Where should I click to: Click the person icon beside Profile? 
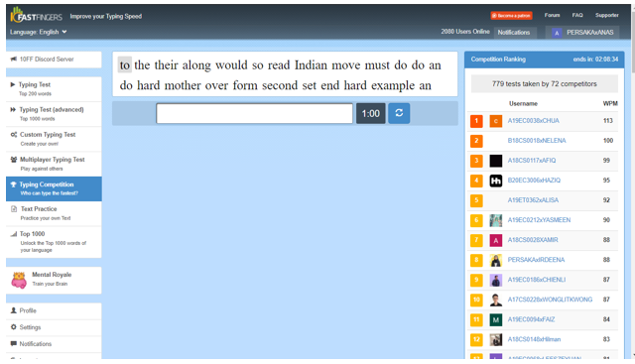(13, 310)
